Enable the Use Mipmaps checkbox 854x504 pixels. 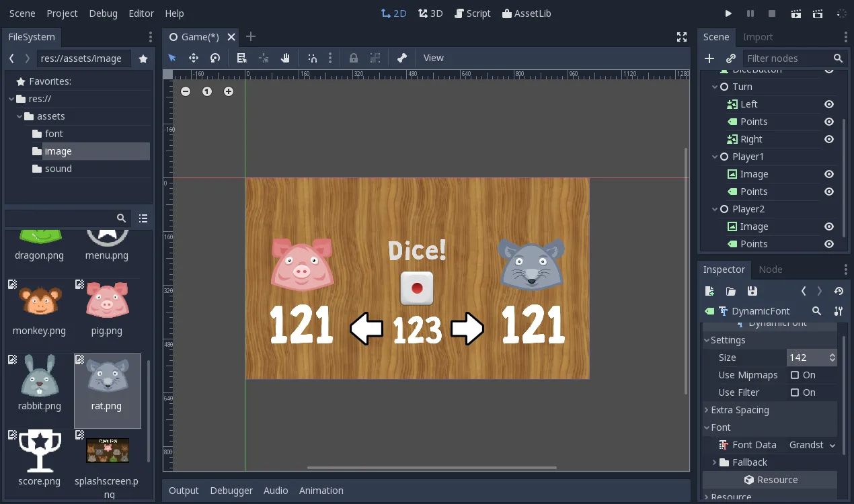click(x=795, y=375)
